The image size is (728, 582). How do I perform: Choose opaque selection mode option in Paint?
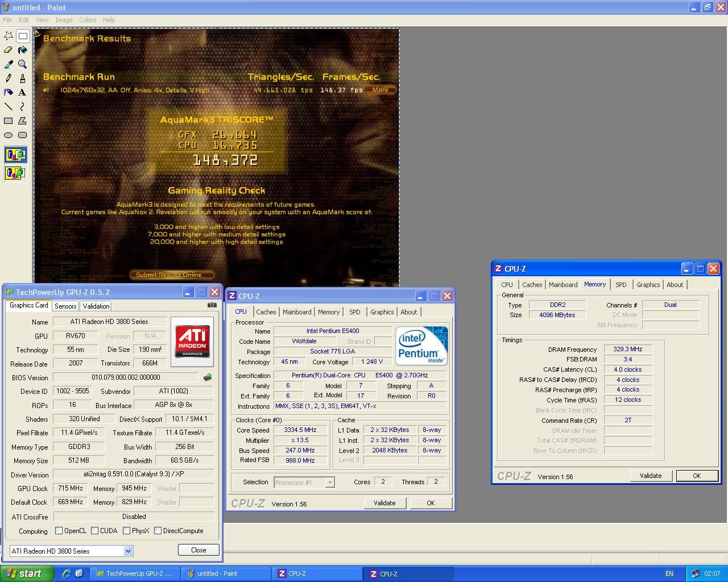pyautogui.click(x=15, y=155)
